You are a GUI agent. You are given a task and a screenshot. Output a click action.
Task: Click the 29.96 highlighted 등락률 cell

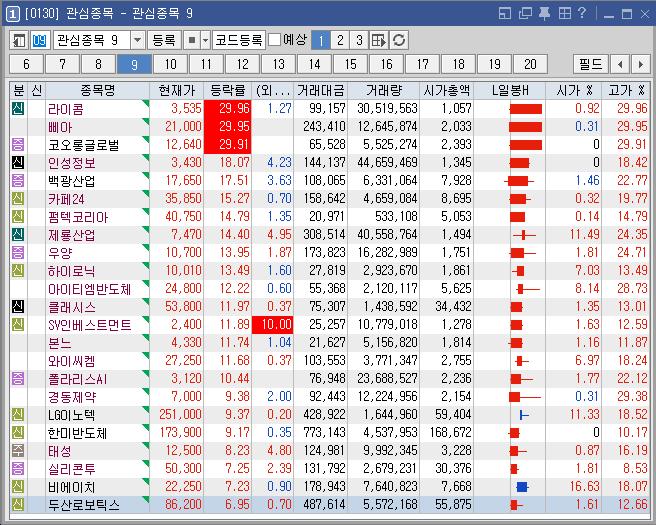pyautogui.click(x=228, y=109)
